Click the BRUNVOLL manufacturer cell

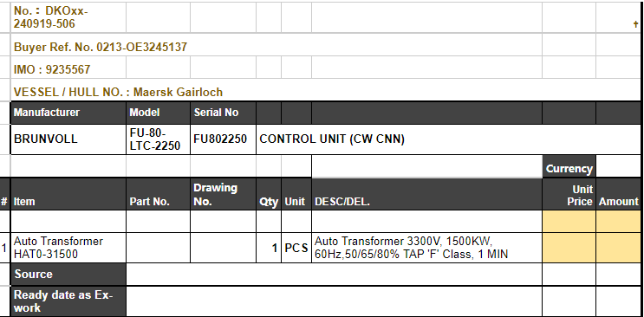(x=68, y=139)
